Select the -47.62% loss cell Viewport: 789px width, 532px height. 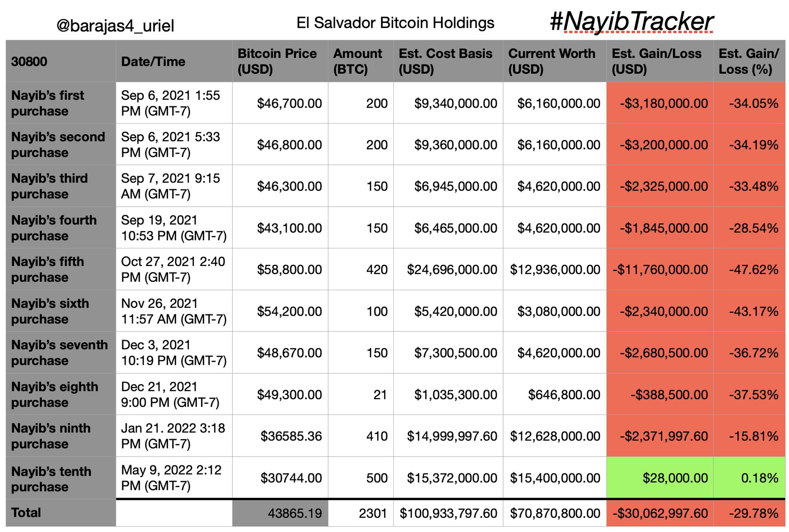pos(754,269)
